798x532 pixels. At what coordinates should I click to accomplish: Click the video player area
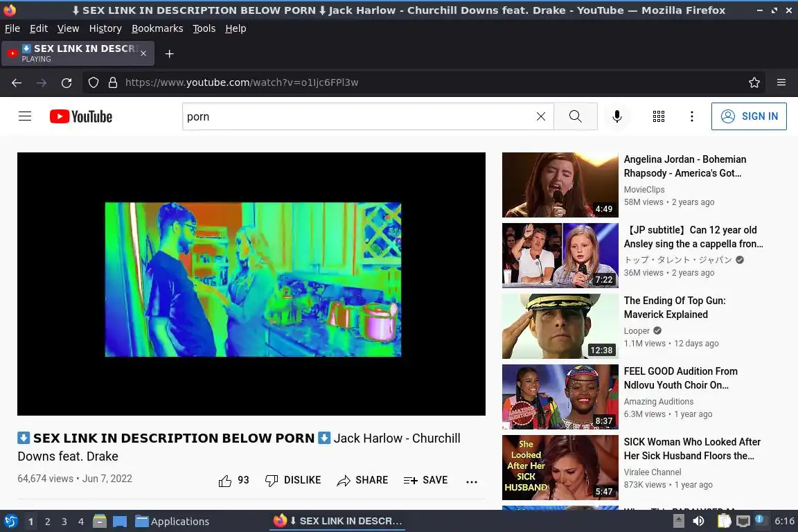pos(251,283)
